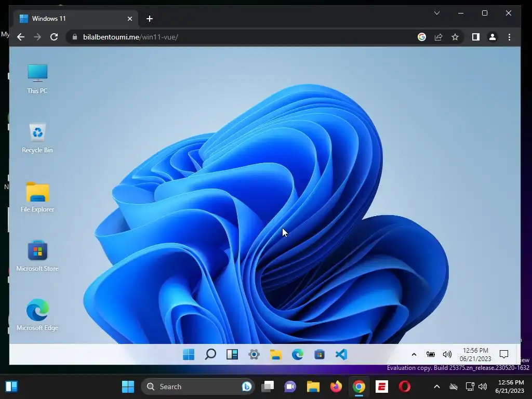Launch Opera from host taskbar
This screenshot has height=399, width=532.
(x=404, y=387)
